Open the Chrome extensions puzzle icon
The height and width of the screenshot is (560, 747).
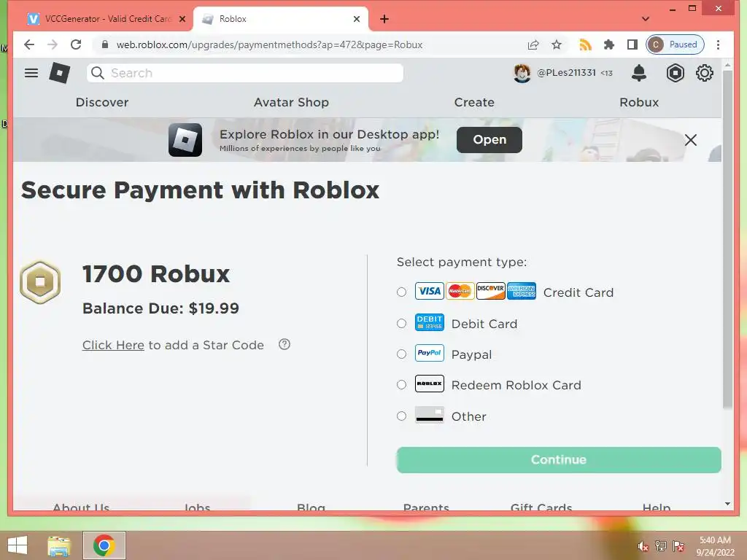[x=609, y=44]
